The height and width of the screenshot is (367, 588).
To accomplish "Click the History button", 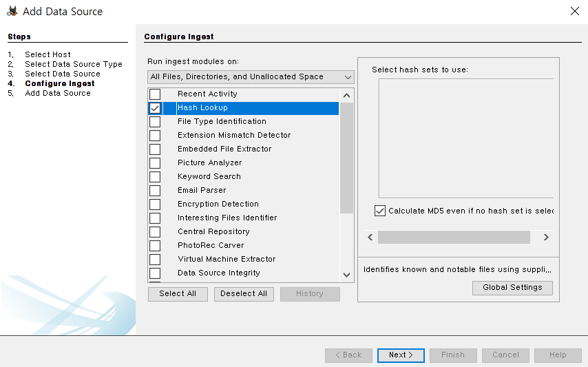I will [310, 294].
